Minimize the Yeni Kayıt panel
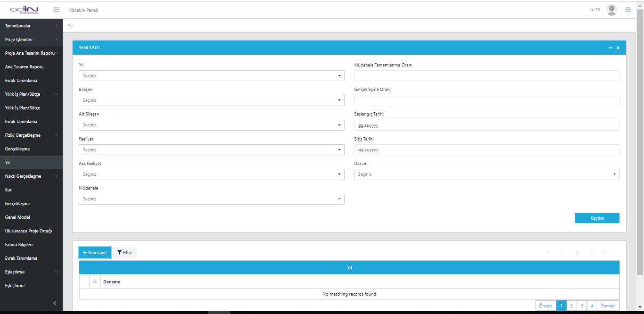This screenshot has width=644, height=314. (x=611, y=48)
